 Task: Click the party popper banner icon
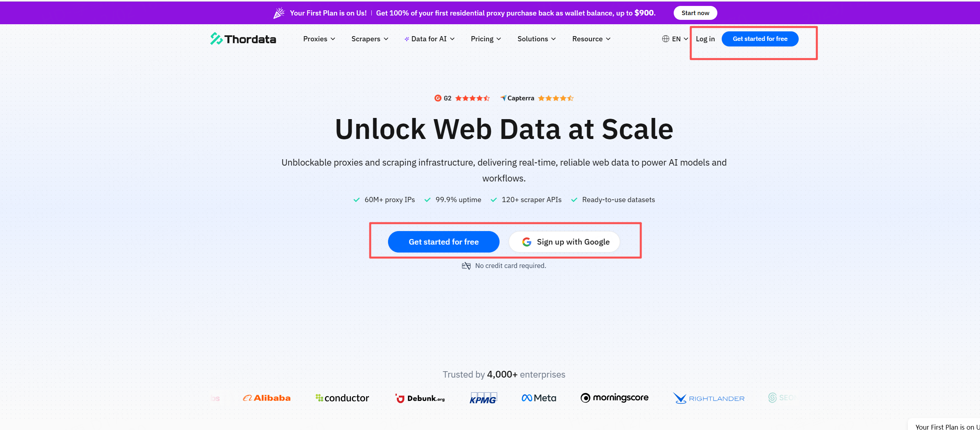pos(279,13)
